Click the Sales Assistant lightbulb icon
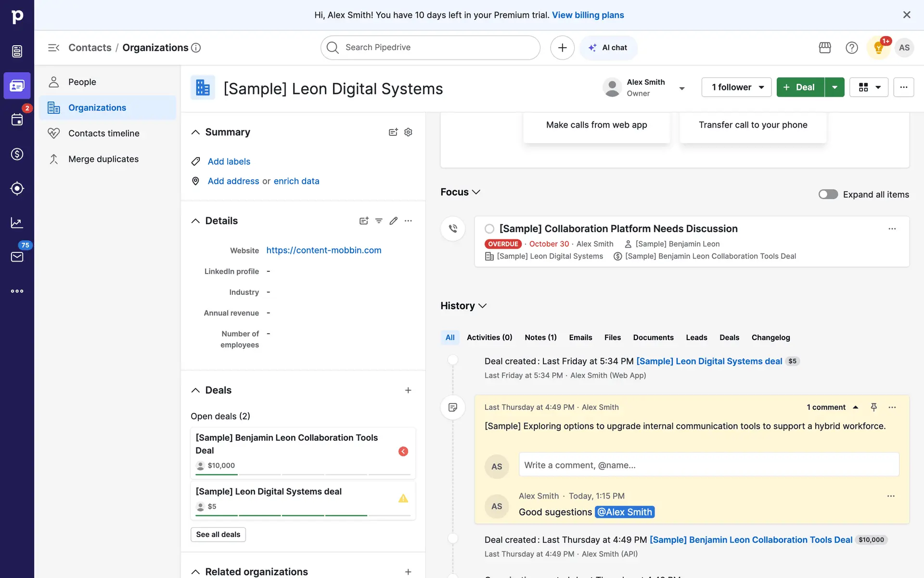The height and width of the screenshot is (578, 924). [x=878, y=48]
